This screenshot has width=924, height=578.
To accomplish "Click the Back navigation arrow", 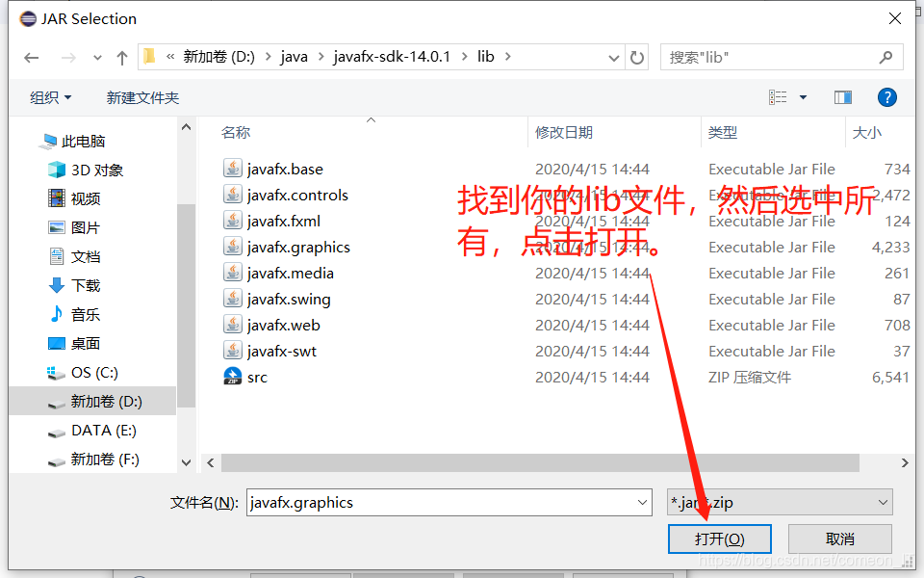I will pyautogui.click(x=31, y=57).
